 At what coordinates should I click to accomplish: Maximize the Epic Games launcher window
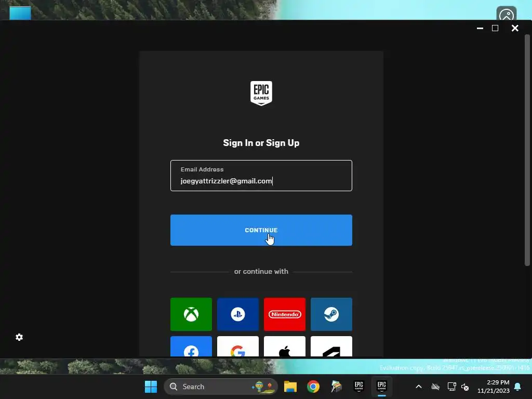pyautogui.click(x=495, y=28)
